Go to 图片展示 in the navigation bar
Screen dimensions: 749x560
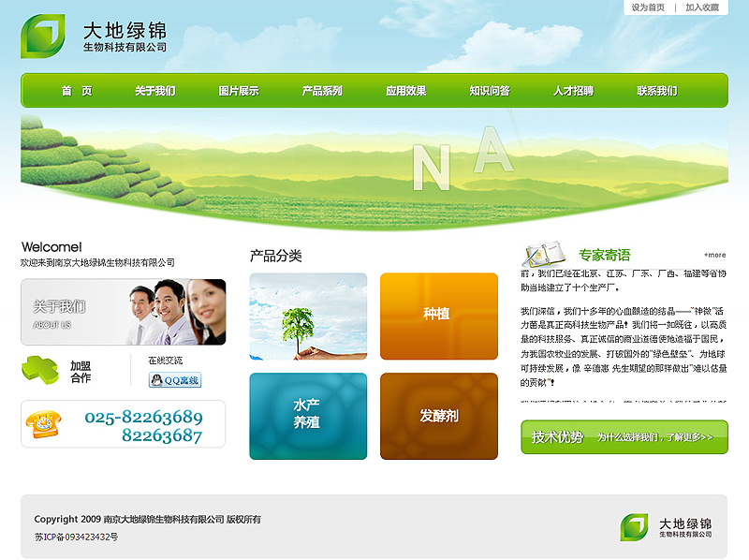pyautogui.click(x=239, y=91)
